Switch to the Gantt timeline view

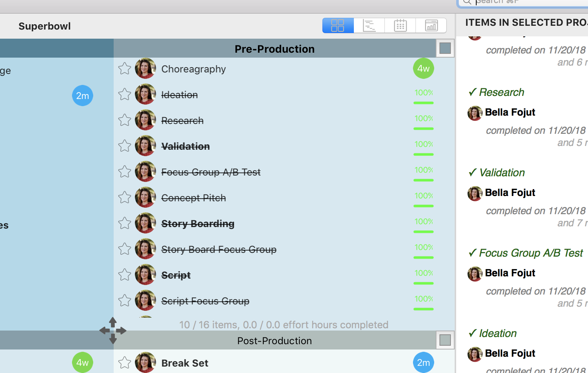pyautogui.click(x=369, y=25)
